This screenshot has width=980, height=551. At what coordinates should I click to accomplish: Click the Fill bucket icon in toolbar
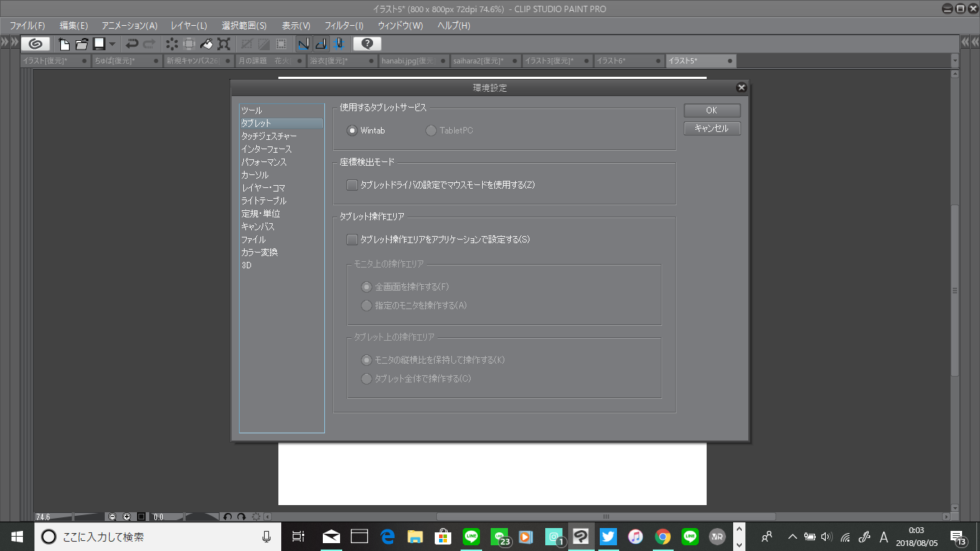pos(207,44)
